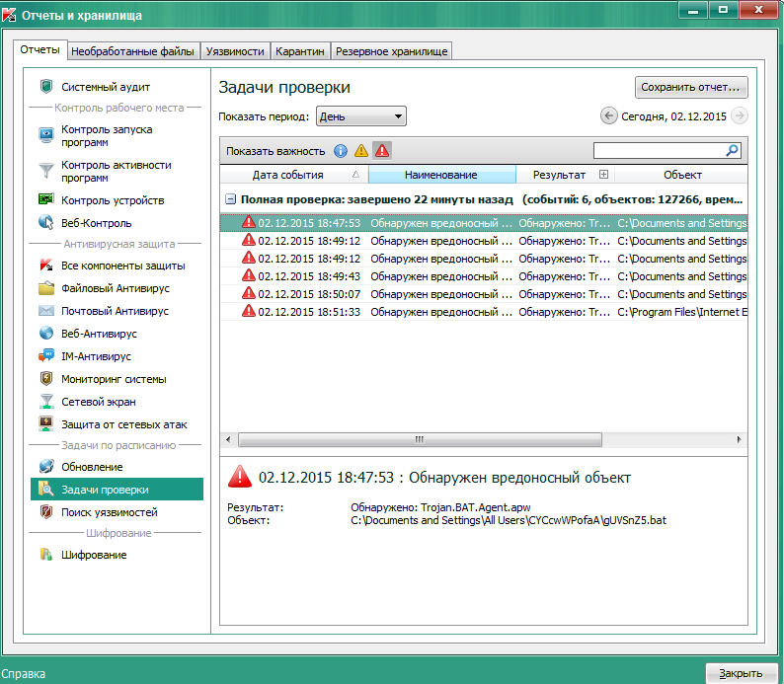Collapse the Полная проверка group
Viewport: 784px width, 684px height.
click(230, 199)
